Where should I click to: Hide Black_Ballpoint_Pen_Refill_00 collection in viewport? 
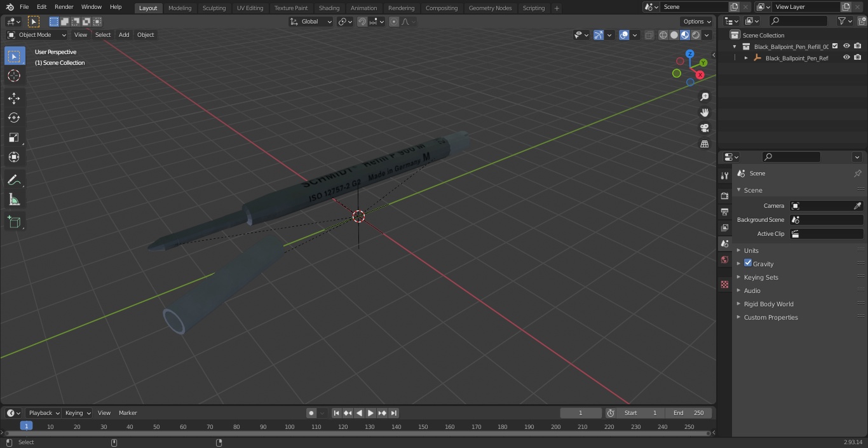(846, 46)
